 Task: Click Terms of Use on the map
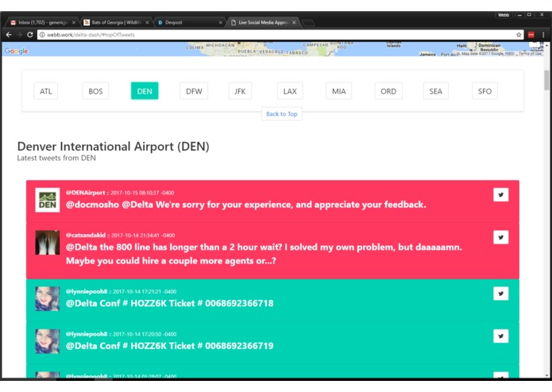(x=531, y=53)
